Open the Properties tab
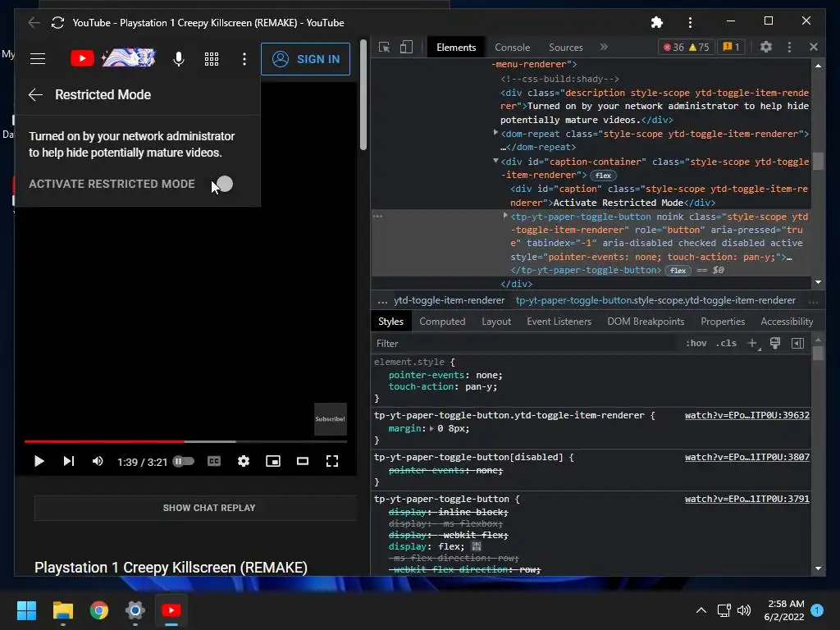 point(723,322)
